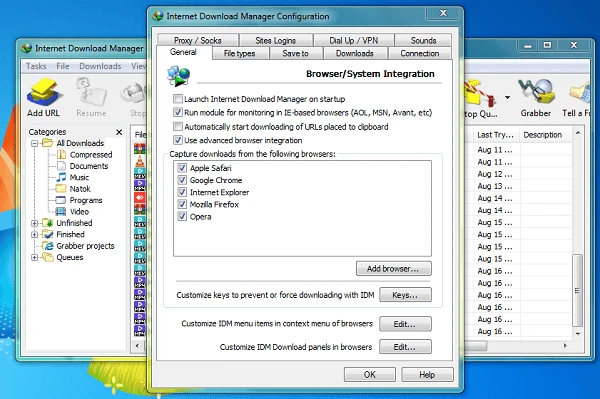Image resolution: width=600 pixels, height=399 pixels.
Task: Switch to the File types tab
Action: pos(240,54)
